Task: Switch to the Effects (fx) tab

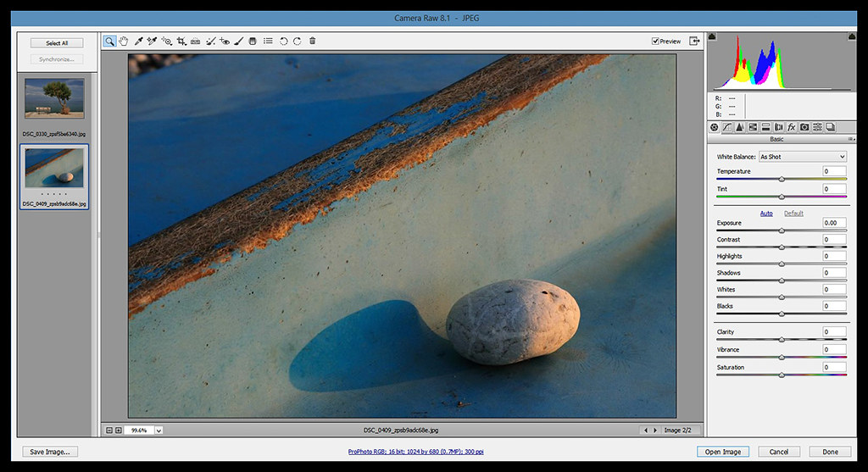Action: [792, 127]
